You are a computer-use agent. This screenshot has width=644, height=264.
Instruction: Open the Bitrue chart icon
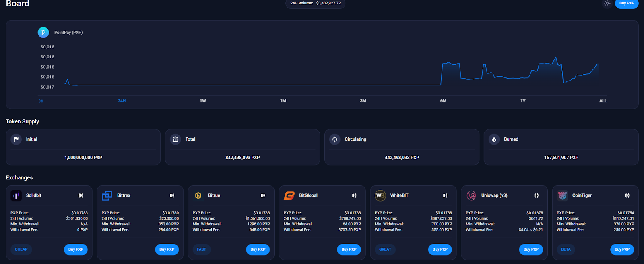tap(263, 196)
